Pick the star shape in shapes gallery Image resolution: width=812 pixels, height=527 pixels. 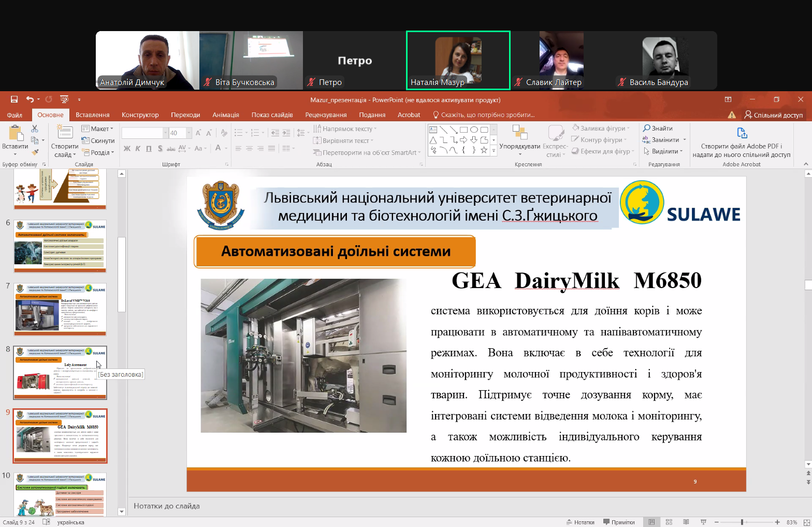[484, 150]
